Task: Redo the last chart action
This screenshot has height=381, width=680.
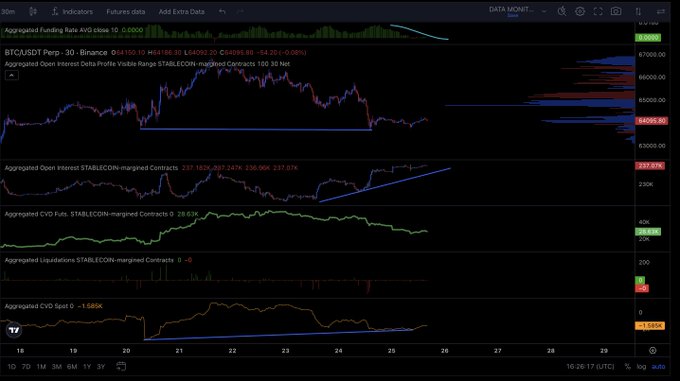Action: point(240,12)
